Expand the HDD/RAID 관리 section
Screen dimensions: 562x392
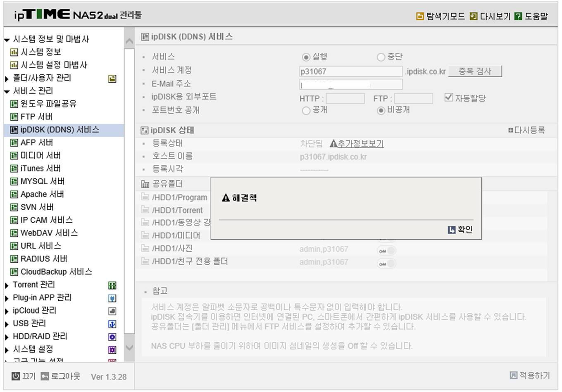tap(7, 337)
